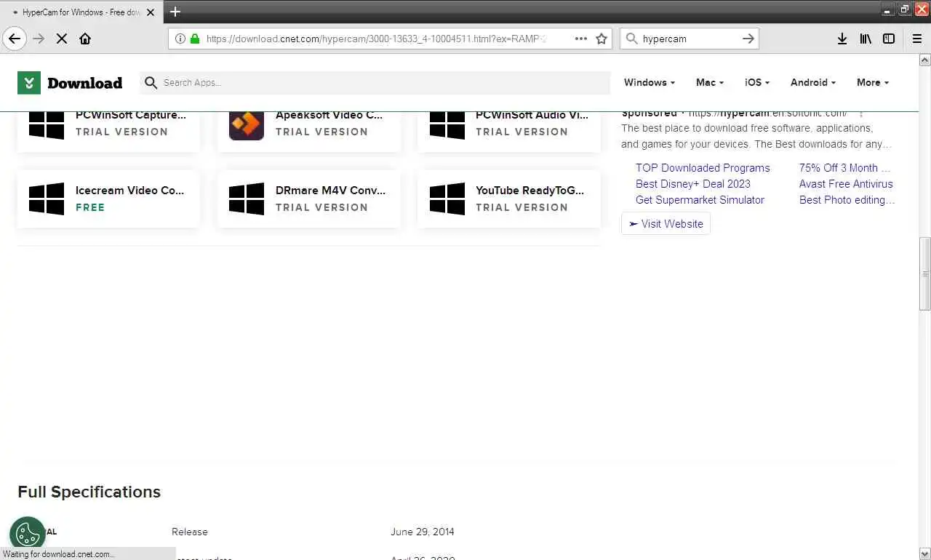
Task: Stop loading the page
Action: point(62,39)
